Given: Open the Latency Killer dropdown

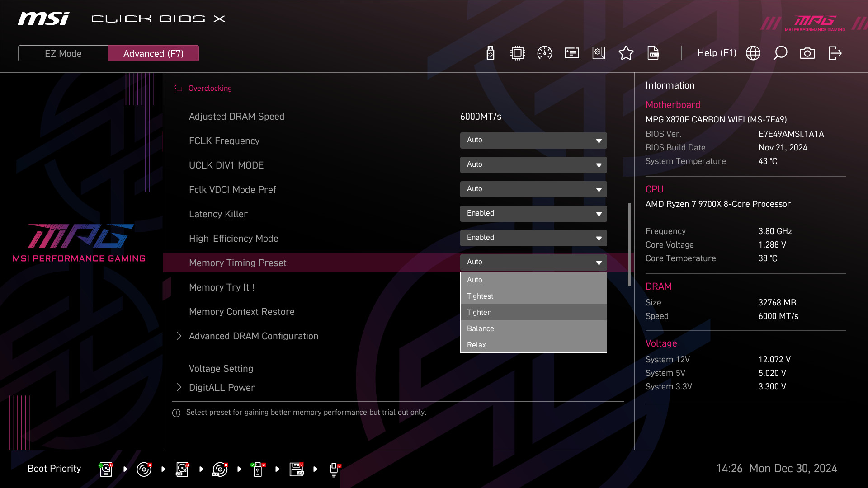Looking at the screenshot, I should tap(533, 214).
